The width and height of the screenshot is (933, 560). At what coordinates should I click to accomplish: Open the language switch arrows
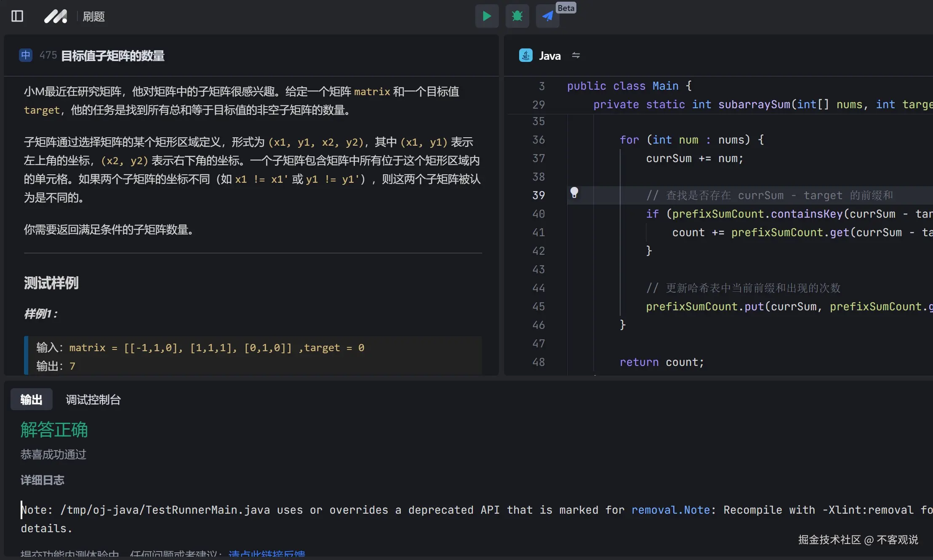(x=576, y=56)
